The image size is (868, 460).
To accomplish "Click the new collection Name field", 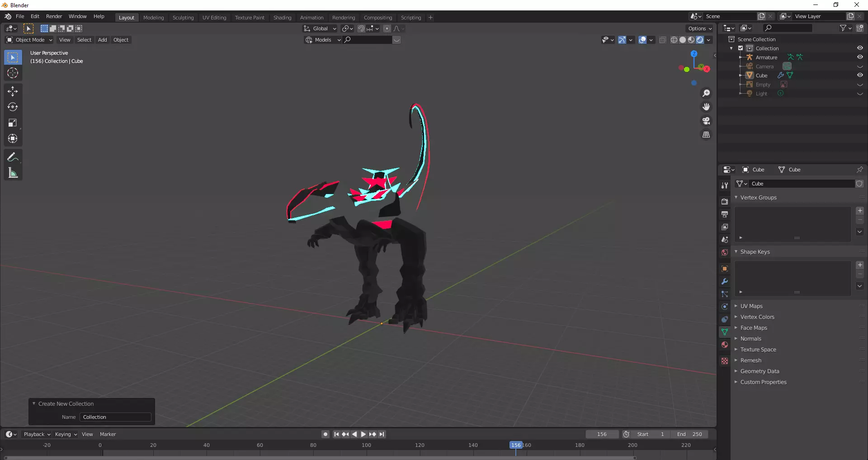I will [x=115, y=417].
